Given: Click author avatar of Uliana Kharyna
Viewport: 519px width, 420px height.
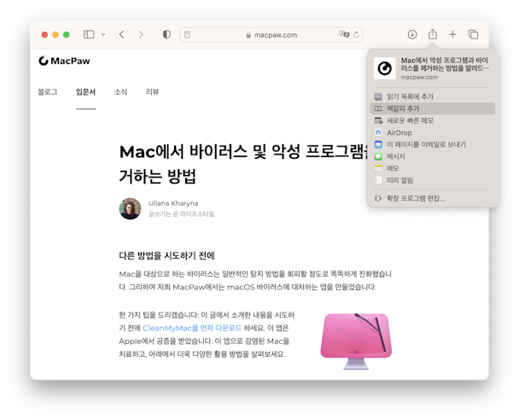Looking at the screenshot, I should 130,208.
